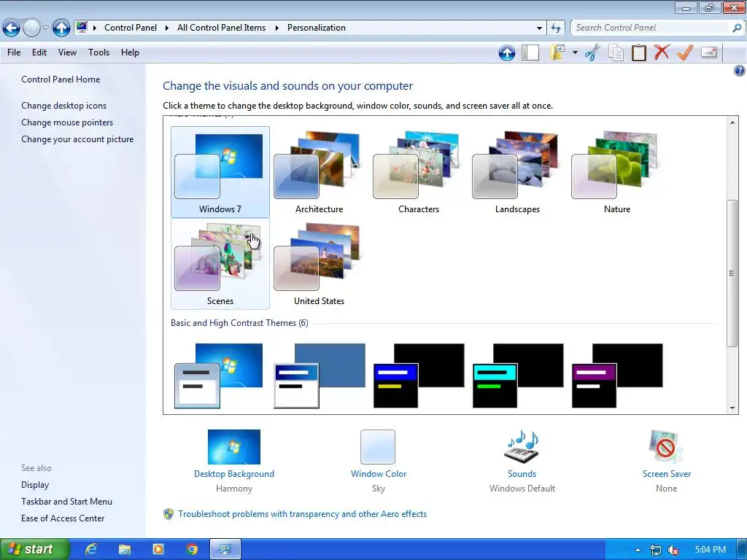Expand the arrow before Control Panel breadcrumb
The width and height of the screenshot is (747, 560).
(94, 28)
